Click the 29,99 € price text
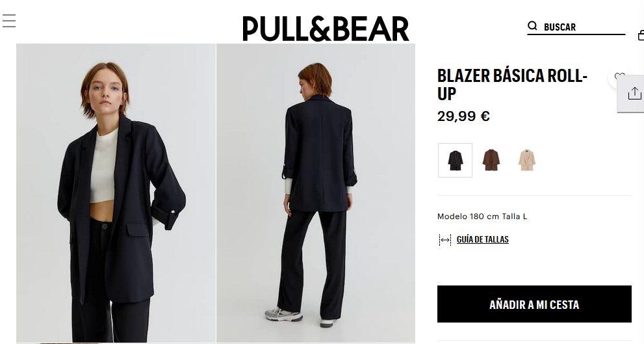644x344 pixels. (463, 116)
